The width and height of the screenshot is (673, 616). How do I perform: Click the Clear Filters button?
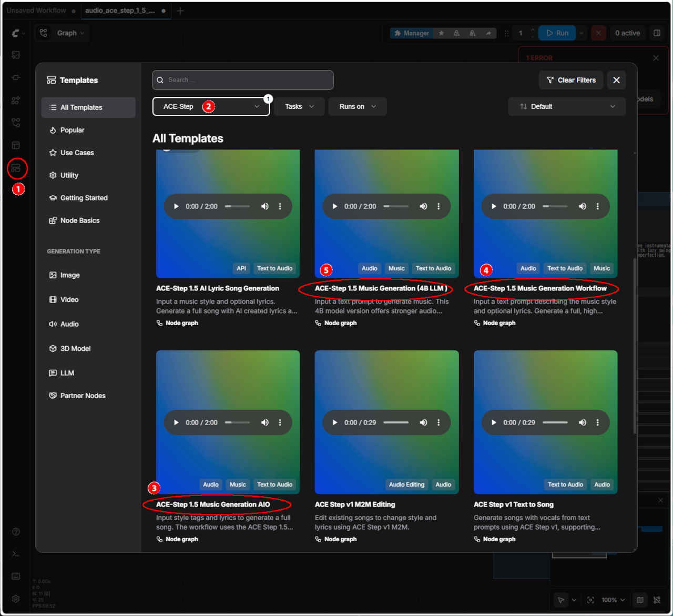[x=571, y=80]
